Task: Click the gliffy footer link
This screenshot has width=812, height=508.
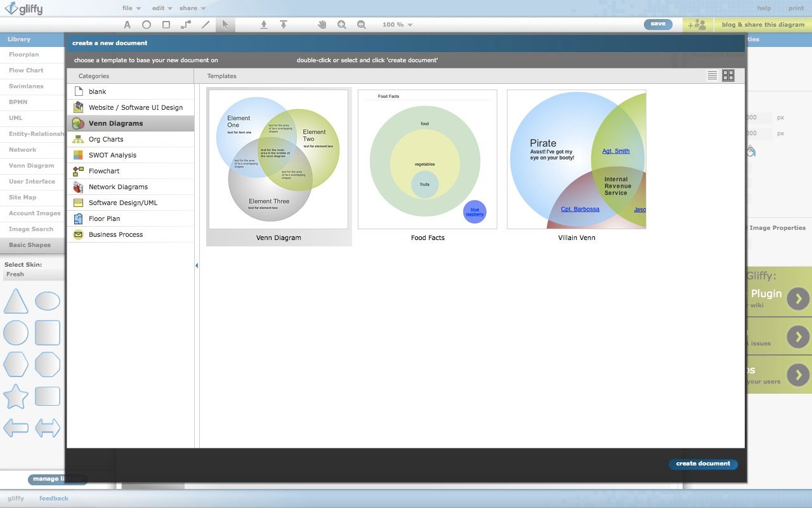Action: pyautogui.click(x=16, y=498)
